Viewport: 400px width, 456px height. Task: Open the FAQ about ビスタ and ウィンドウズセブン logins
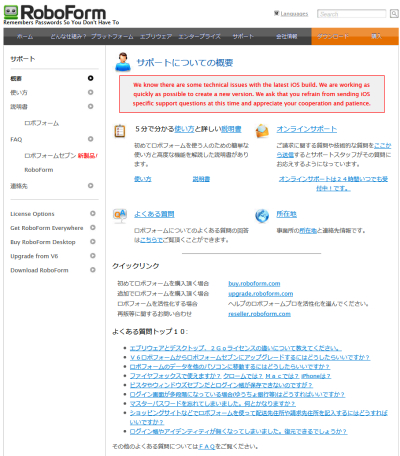pyautogui.click(x=221, y=385)
